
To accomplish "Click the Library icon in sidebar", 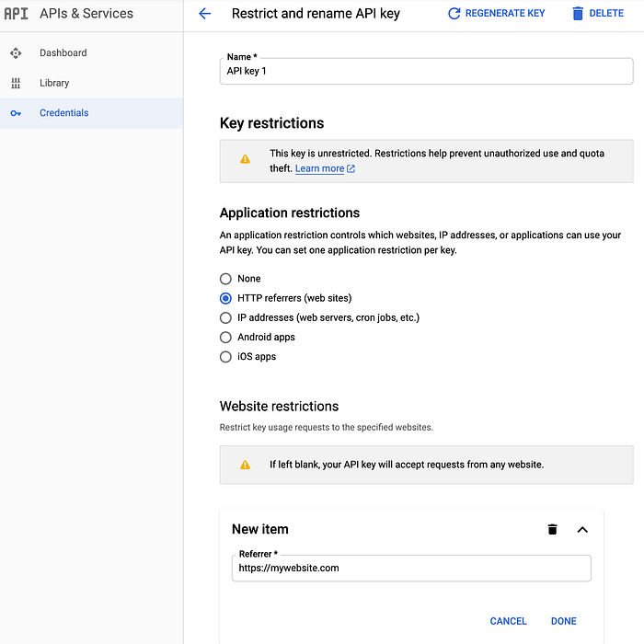I will [16, 83].
